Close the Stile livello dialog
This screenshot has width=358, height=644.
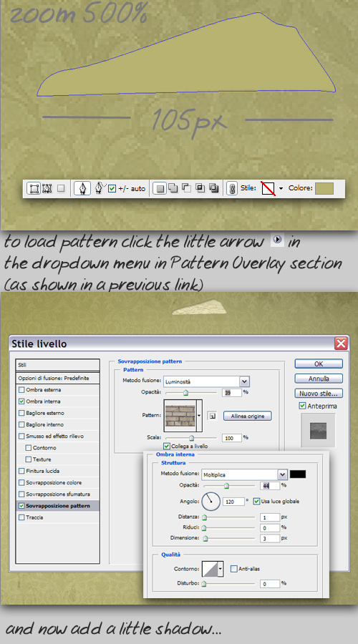tap(341, 343)
